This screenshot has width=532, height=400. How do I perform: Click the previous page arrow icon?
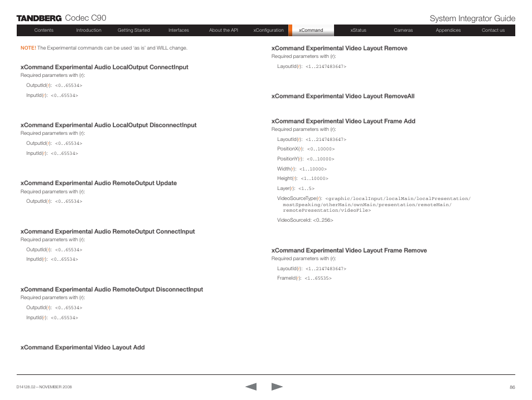[x=250, y=387]
